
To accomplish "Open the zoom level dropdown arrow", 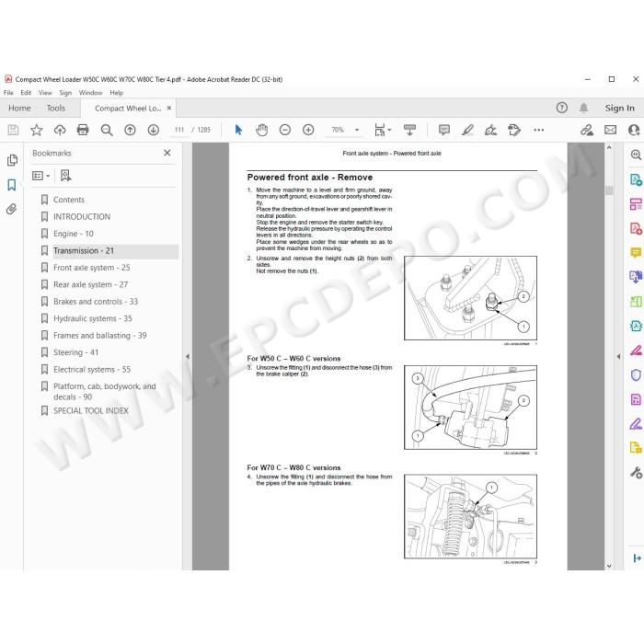I will 357,131.
